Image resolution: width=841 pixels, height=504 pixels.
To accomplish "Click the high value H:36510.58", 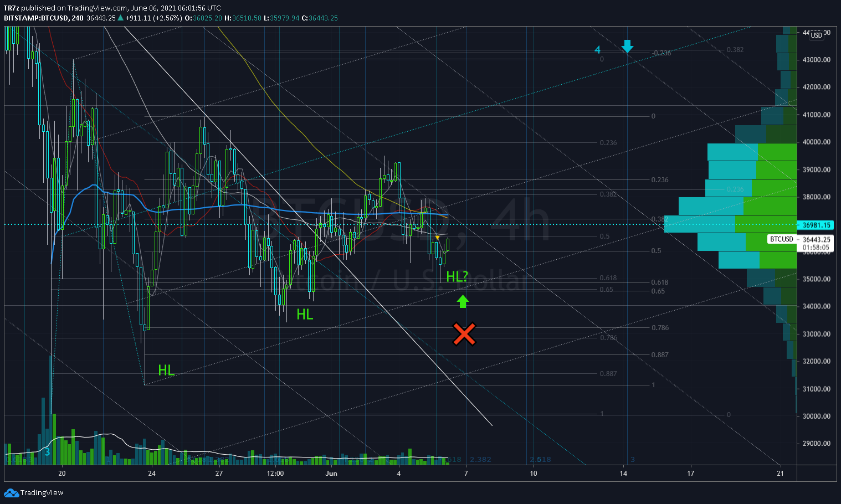I will (x=243, y=18).
